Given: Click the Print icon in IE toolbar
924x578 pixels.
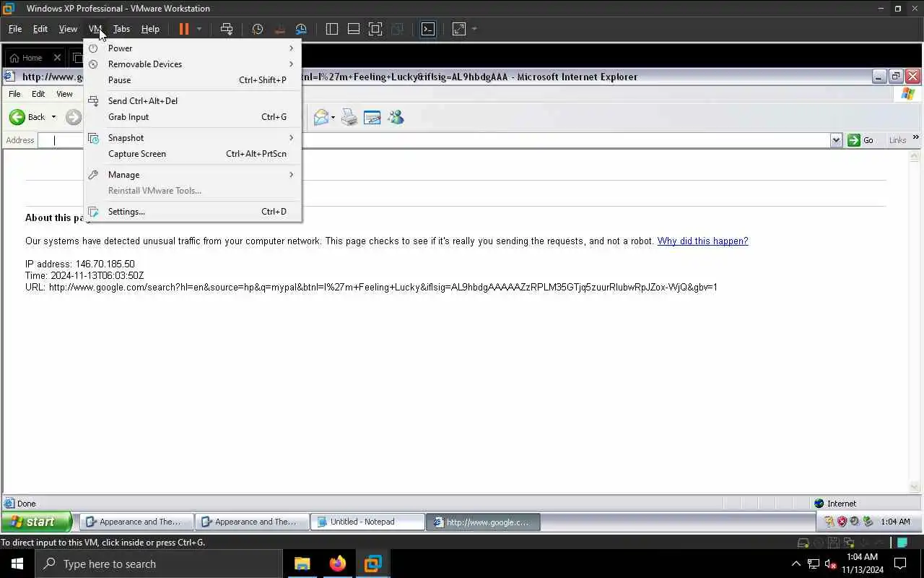Looking at the screenshot, I should pos(349,117).
